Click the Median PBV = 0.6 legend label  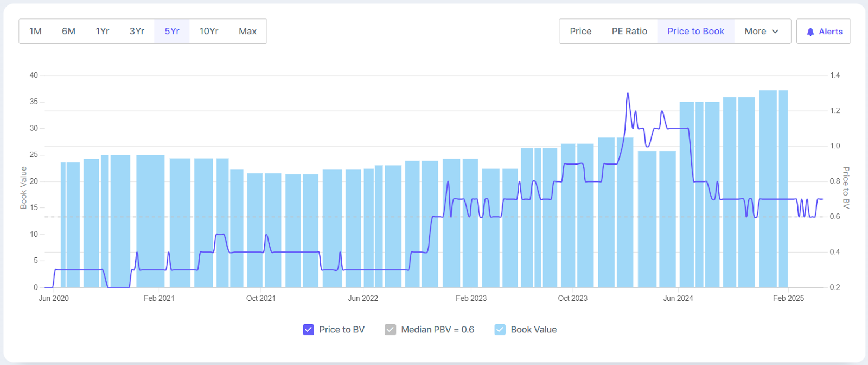coord(438,330)
